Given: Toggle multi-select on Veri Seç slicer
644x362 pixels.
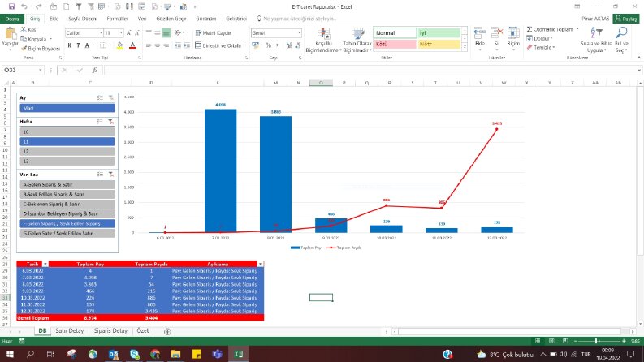Looking at the screenshot, I should [100, 175].
